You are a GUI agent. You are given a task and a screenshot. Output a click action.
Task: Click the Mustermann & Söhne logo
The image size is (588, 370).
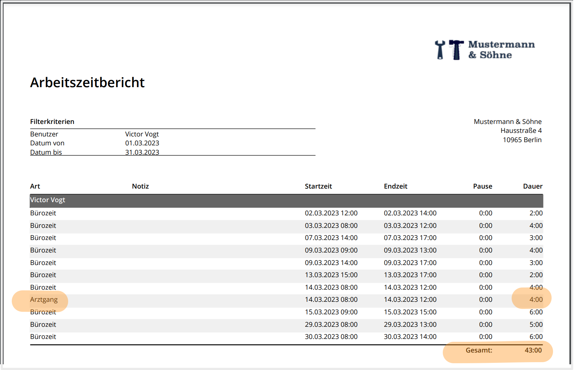pos(485,50)
